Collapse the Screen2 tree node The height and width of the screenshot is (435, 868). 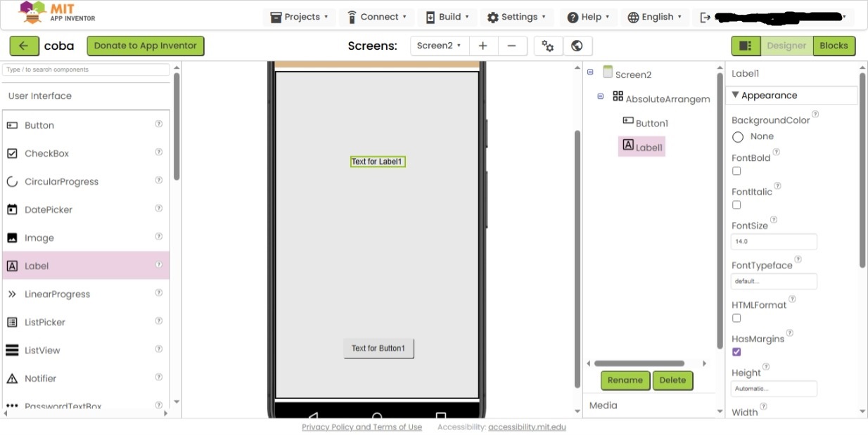click(x=589, y=72)
